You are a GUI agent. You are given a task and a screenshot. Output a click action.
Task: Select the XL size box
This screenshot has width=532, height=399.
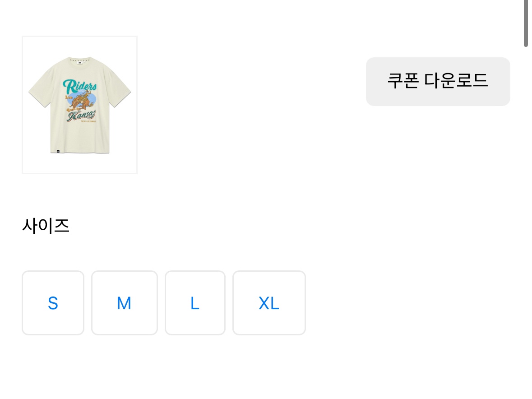[x=269, y=303]
